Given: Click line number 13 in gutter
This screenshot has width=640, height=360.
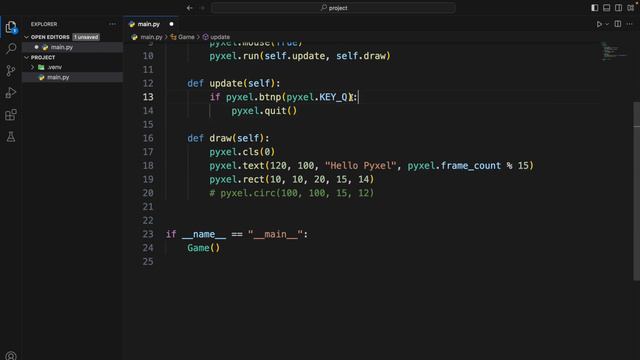Looking at the screenshot, I should pyautogui.click(x=148, y=97).
